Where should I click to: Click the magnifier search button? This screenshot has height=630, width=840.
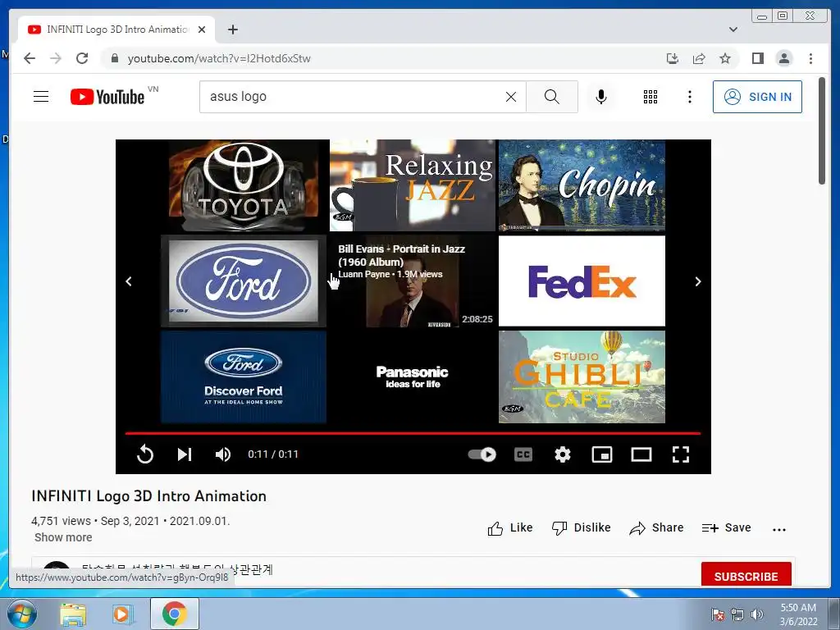click(552, 97)
